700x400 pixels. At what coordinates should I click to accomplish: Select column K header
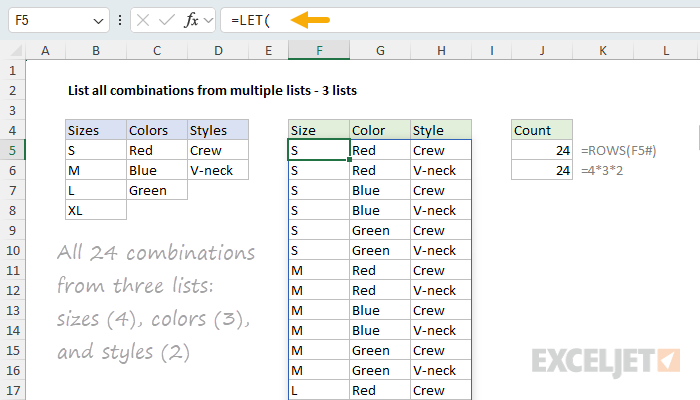click(x=603, y=50)
